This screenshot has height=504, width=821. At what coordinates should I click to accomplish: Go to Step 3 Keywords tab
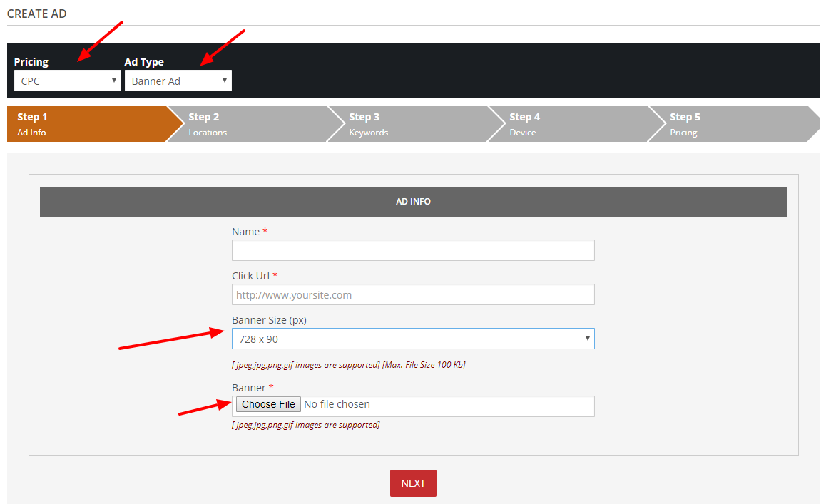coord(417,124)
